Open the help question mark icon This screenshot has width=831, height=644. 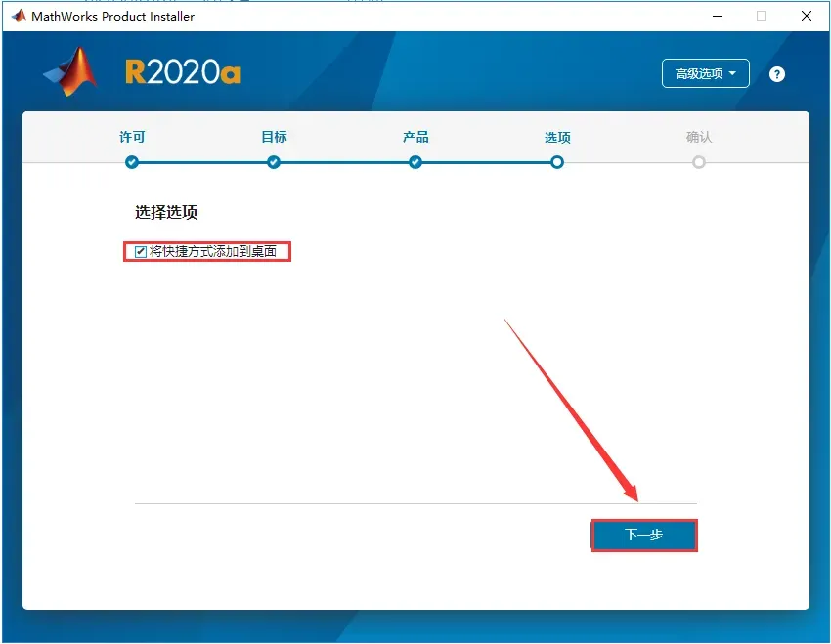(x=777, y=74)
